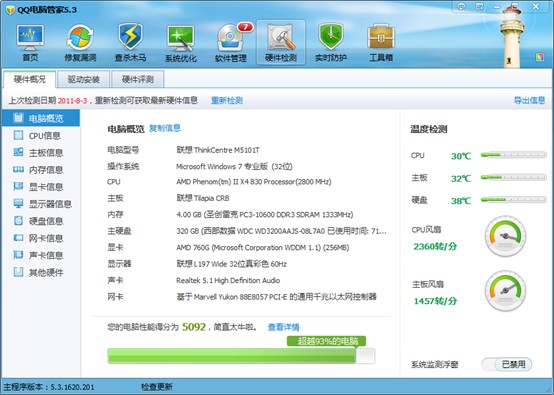This screenshot has width=554, height=395.
Task: Click the QQ电脑管家 logo icon in title bar
Action: tap(10, 10)
